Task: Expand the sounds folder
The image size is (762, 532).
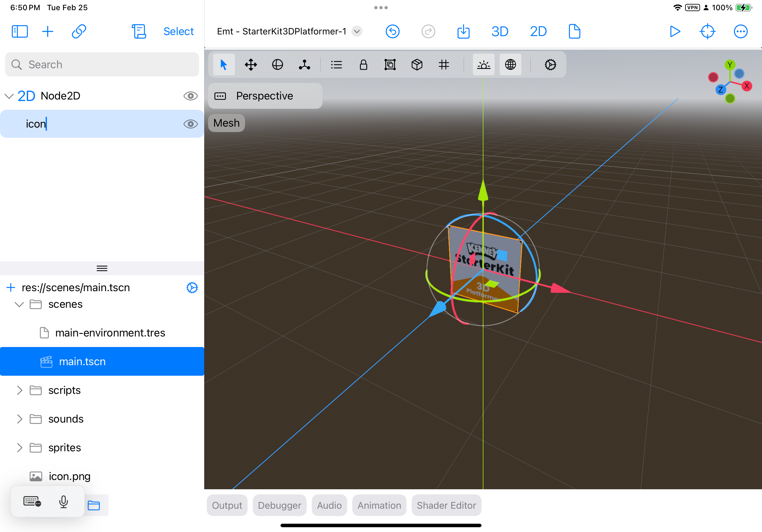Action: [19, 418]
